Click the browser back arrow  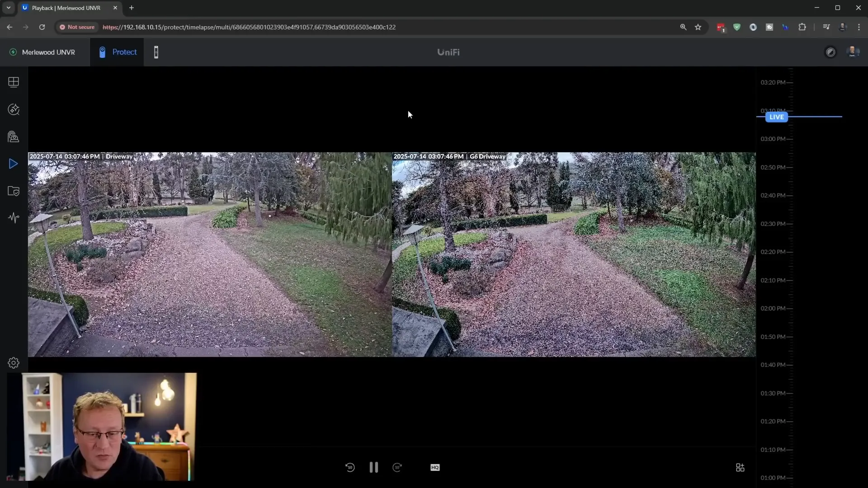click(x=9, y=27)
